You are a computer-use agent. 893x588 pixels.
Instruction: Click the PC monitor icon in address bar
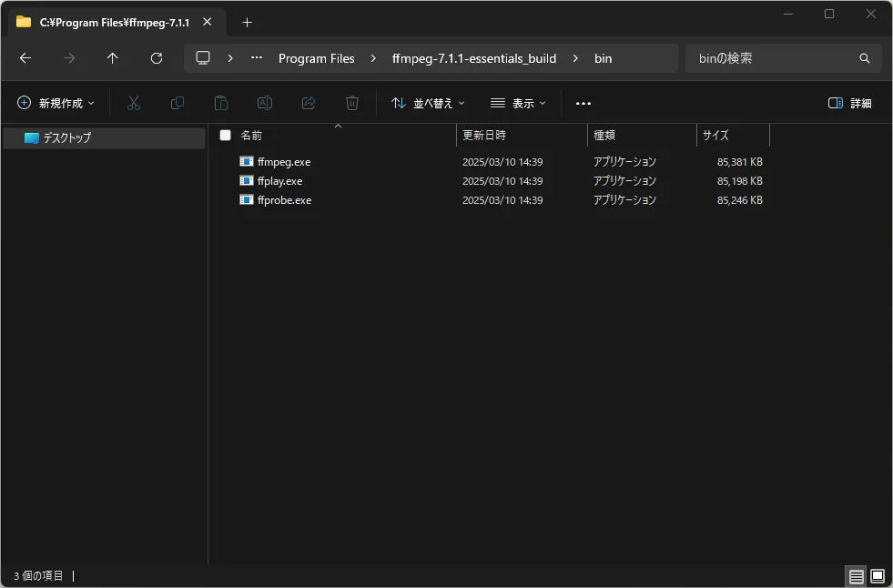(203, 58)
